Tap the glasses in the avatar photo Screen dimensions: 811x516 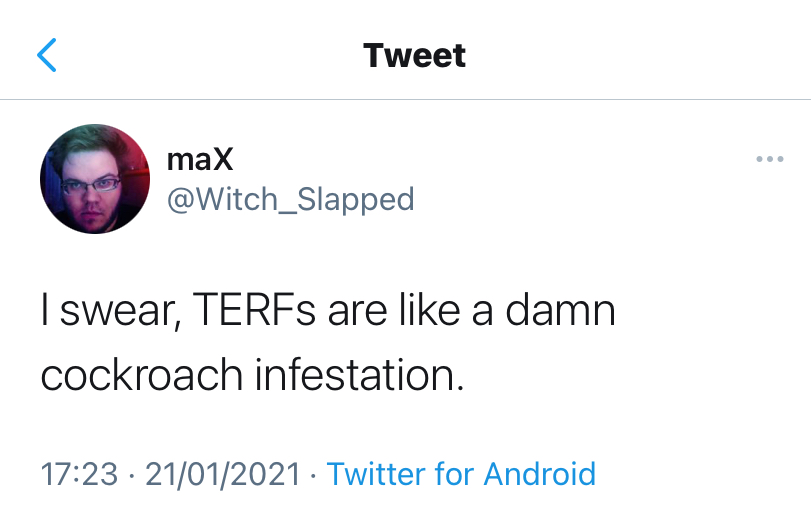[x=92, y=184]
